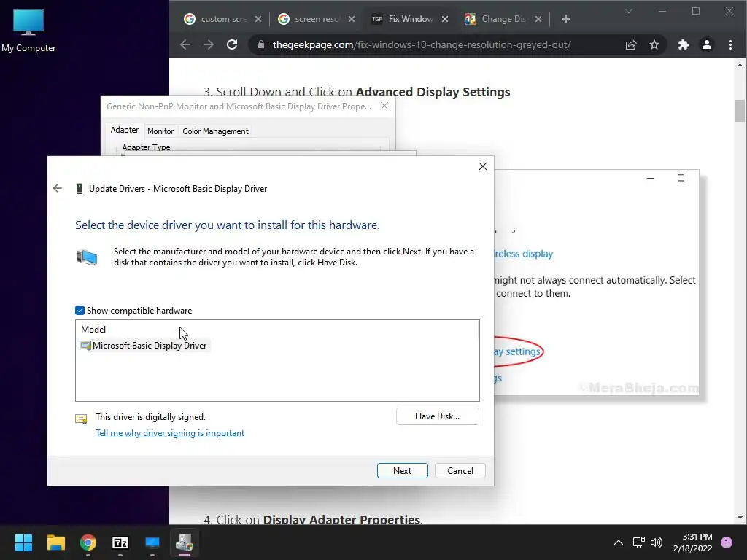Screen dimensions: 747x560
Task: Close the Generic Non-PnP Monitor Properties window
Action: click(x=384, y=106)
